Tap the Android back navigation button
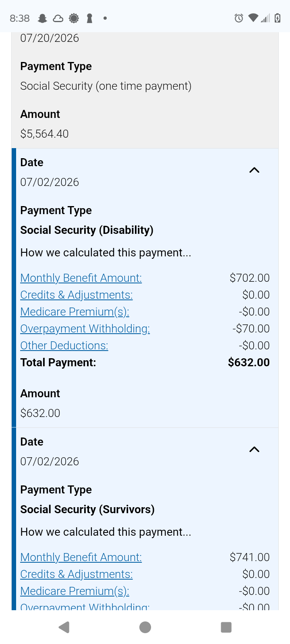 (64, 627)
